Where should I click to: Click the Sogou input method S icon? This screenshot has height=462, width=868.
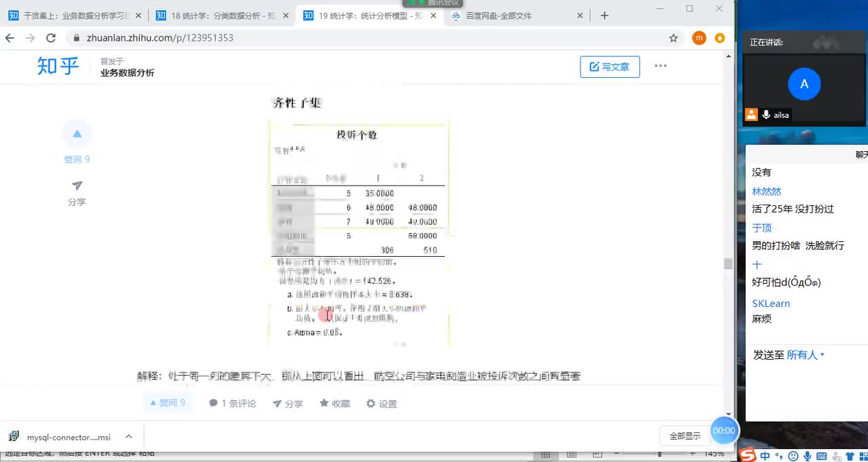(x=747, y=455)
